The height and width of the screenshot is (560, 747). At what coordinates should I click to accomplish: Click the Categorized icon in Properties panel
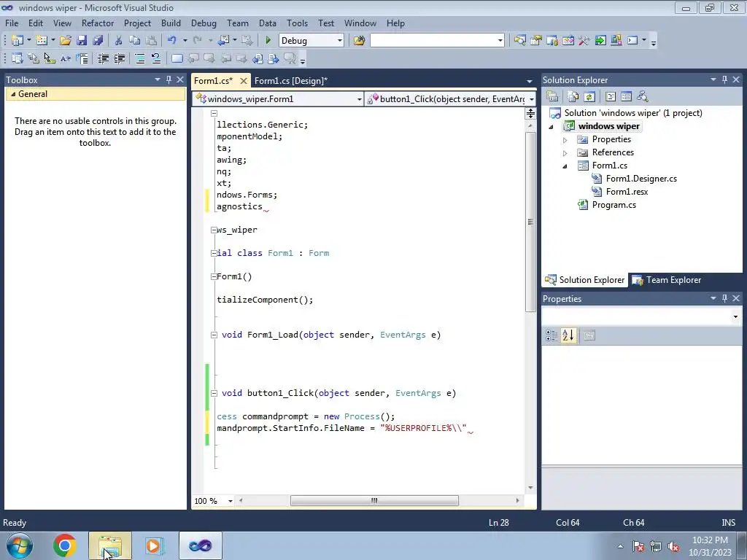551,335
